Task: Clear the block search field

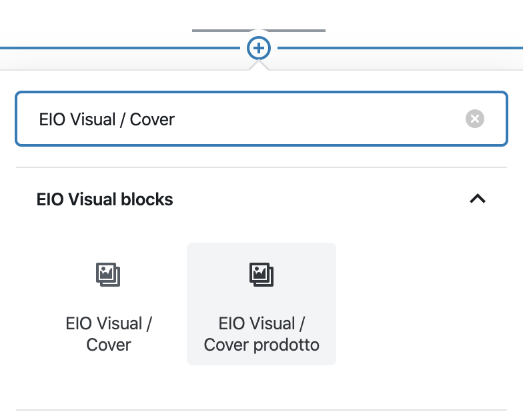Action: tap(475, 119)
